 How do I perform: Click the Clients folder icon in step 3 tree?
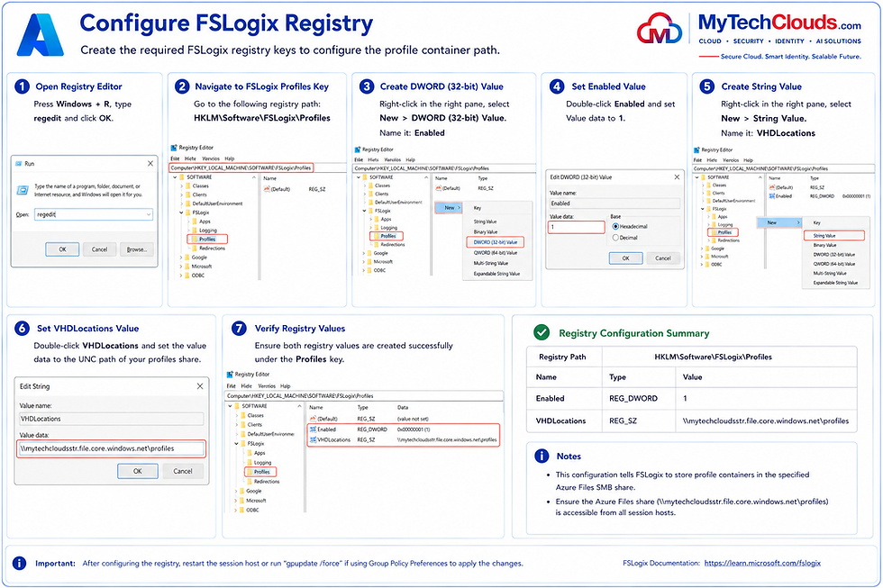(x=370, y=194)
